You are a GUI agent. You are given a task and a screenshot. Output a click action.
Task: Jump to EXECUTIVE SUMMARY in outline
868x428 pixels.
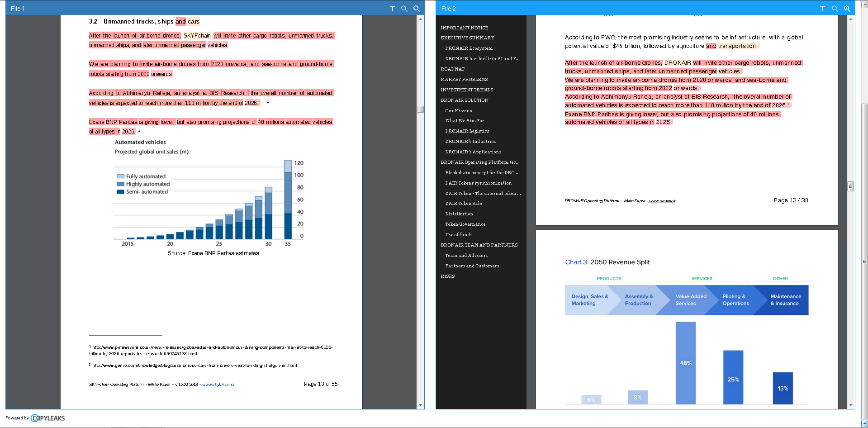click(468, 38)
